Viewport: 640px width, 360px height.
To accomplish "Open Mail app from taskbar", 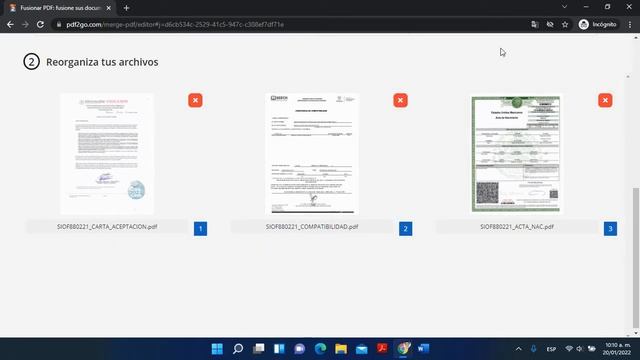I will pyautogui.click(x=362, y=349).
